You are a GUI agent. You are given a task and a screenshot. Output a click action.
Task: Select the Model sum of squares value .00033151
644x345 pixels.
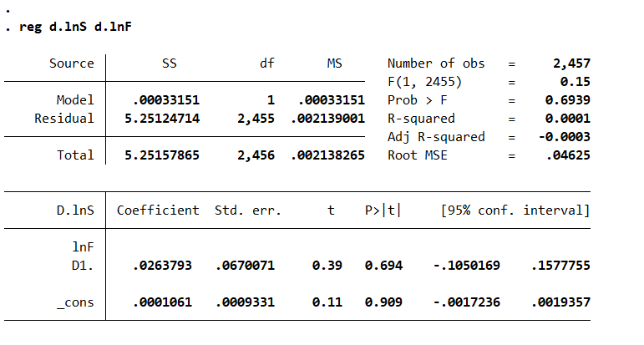tap(166, 100)
